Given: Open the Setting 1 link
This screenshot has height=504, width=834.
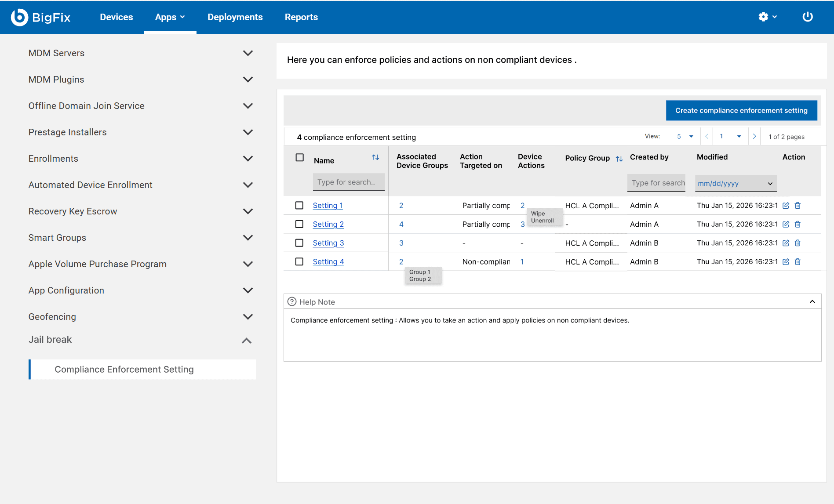Looking at the screenshot, I should click(328, 206).
